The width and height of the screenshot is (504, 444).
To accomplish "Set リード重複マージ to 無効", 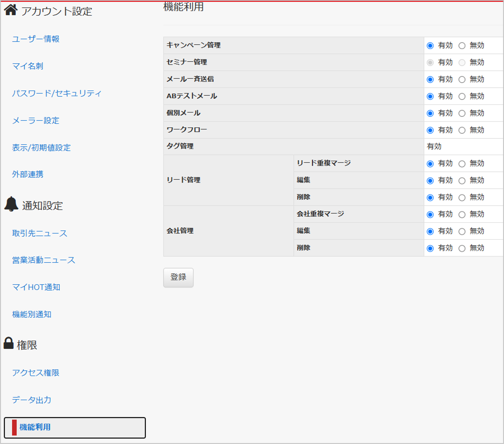I will click(x=462, y=164).
